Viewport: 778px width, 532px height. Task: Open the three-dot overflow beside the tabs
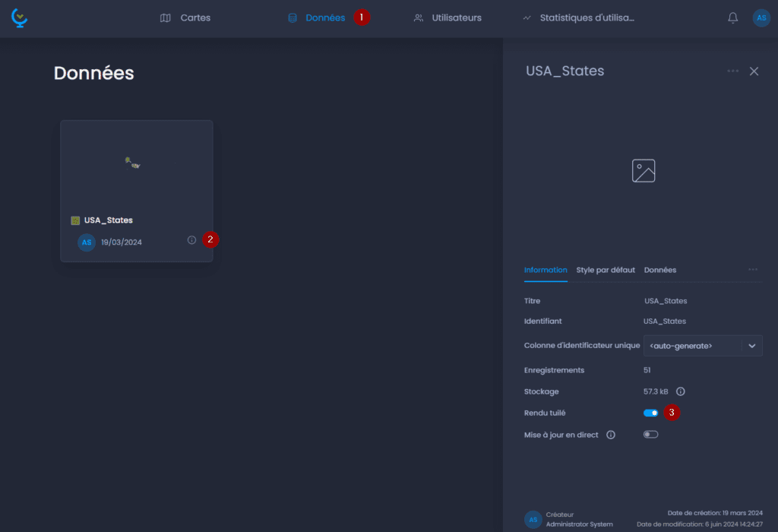point(753,270)
